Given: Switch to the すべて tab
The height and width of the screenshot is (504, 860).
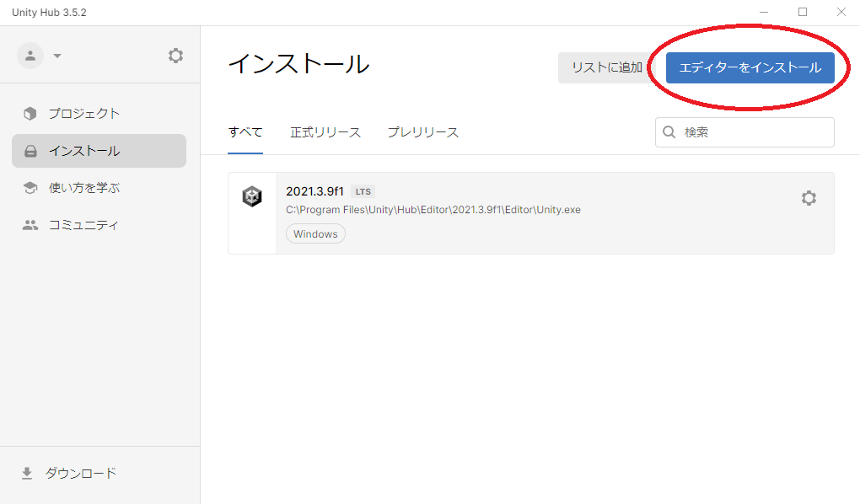Looking at the screenshot, I should (245, 132).
